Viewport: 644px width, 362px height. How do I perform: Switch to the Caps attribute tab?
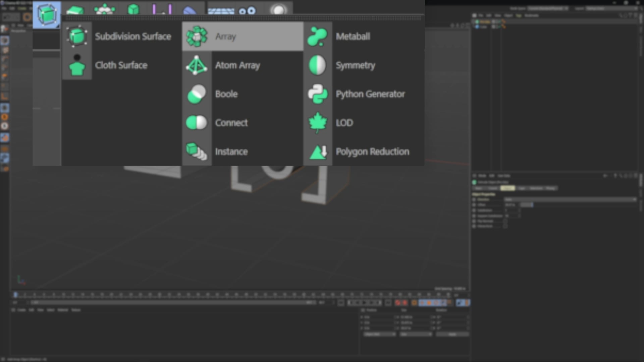point(522,188)
